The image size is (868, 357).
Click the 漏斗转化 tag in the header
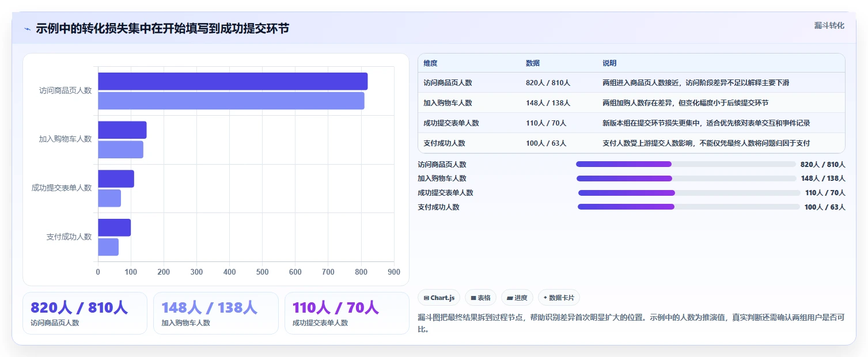pos(829,25)
